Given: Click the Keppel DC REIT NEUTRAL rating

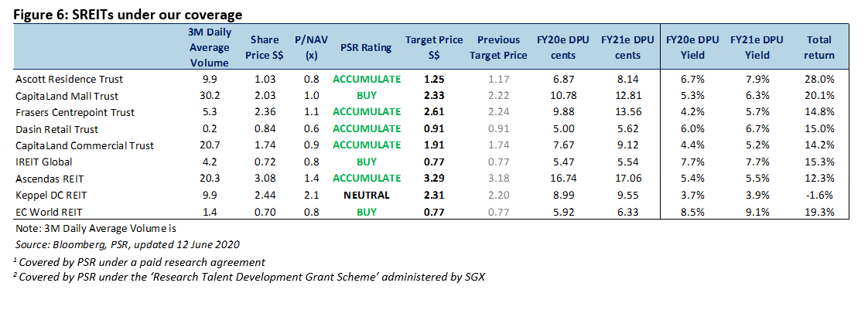Looking at the screenshot, I should (x=366, y=195).
